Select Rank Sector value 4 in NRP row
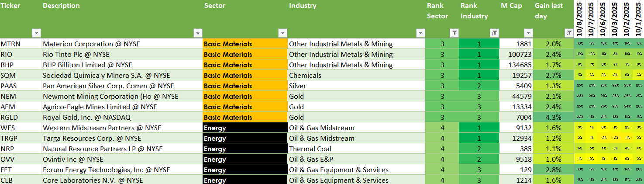 tap(442, 149)
